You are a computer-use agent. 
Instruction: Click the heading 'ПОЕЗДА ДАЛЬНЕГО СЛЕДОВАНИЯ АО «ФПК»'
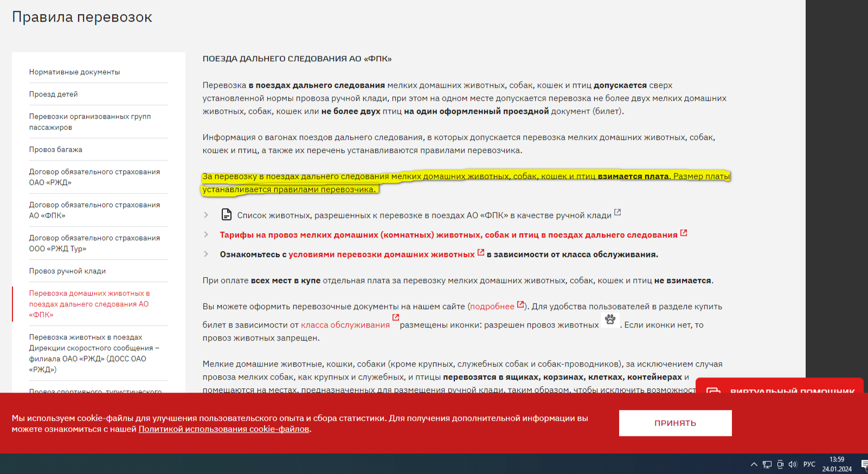coord(297,59)
